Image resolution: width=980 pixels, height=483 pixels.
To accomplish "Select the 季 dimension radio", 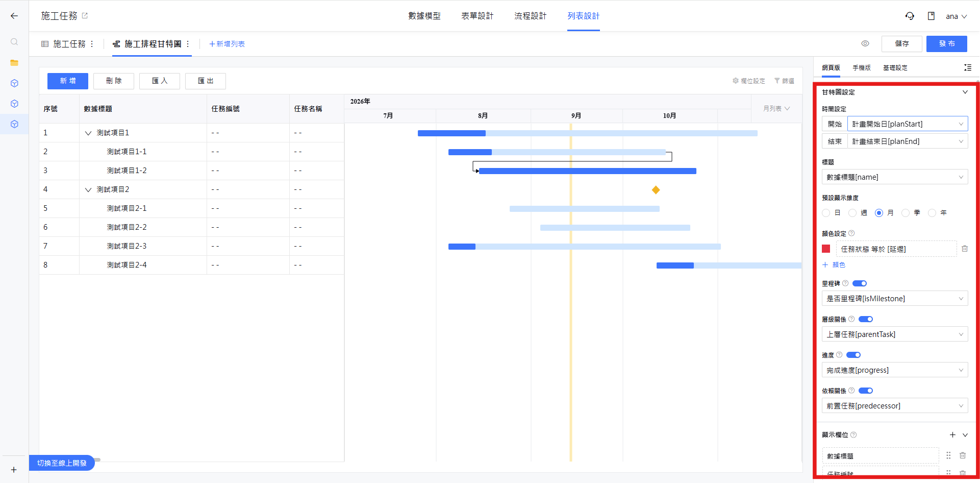I will (x=906, y=213).
